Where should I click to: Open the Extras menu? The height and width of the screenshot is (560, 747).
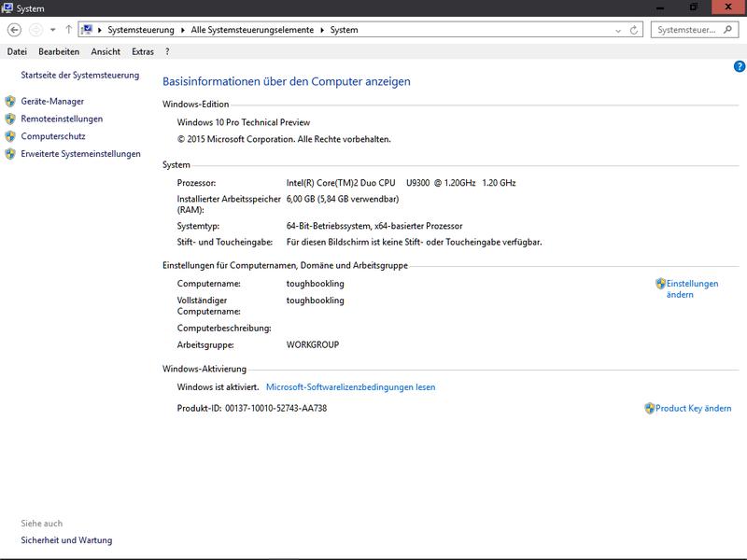click(x=143, y=51)
